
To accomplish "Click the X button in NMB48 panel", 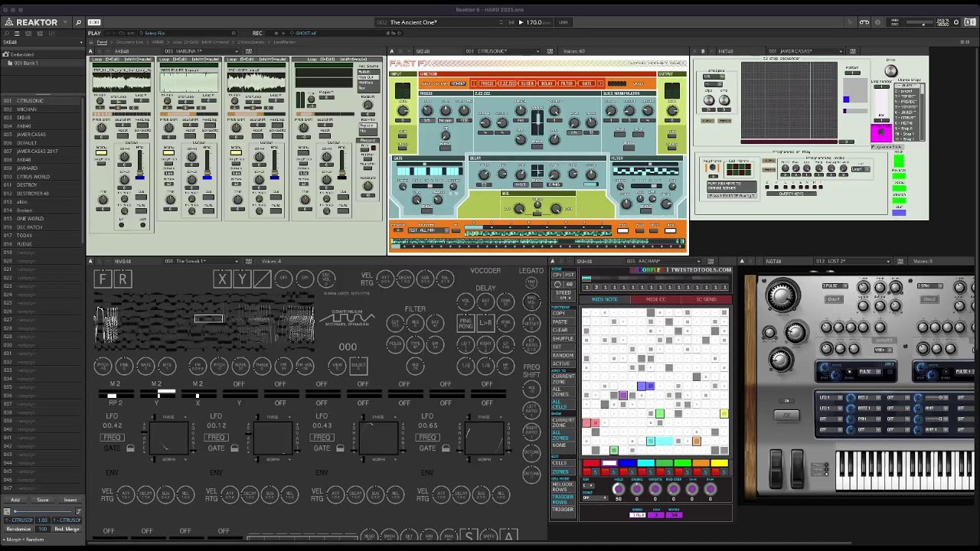I will [222, 279].
